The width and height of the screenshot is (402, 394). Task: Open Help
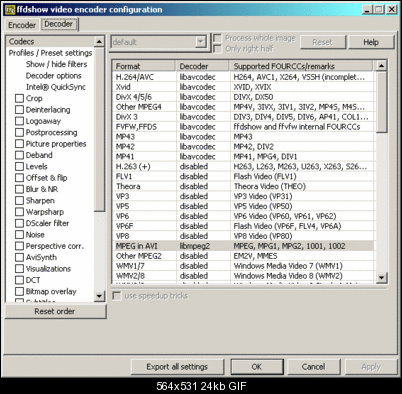371,42
